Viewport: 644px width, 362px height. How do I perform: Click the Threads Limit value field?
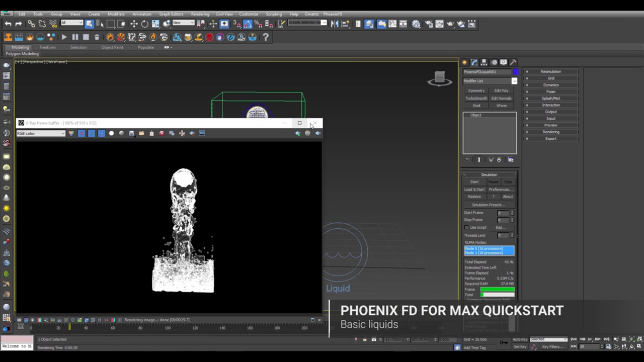pyautogui.click(x=503, y=235)
